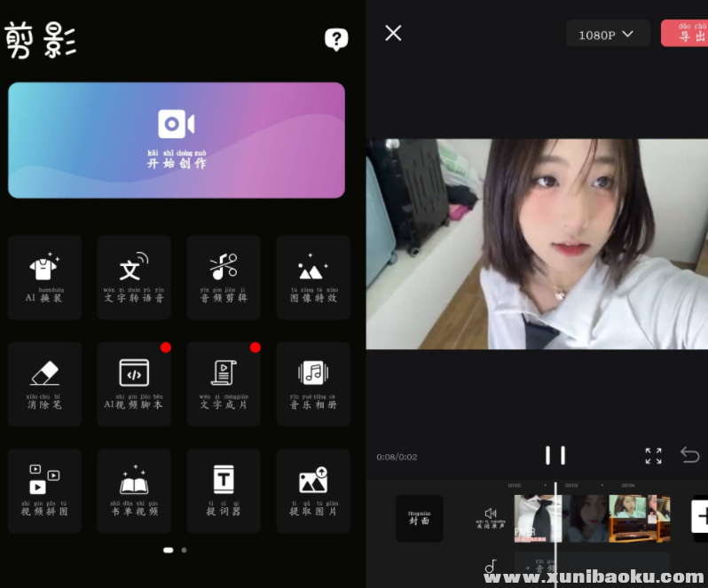Open the AI视频脚本 video script tool
Screen dimensions: 708x588
pyautogui.click(x=134, y=383)
